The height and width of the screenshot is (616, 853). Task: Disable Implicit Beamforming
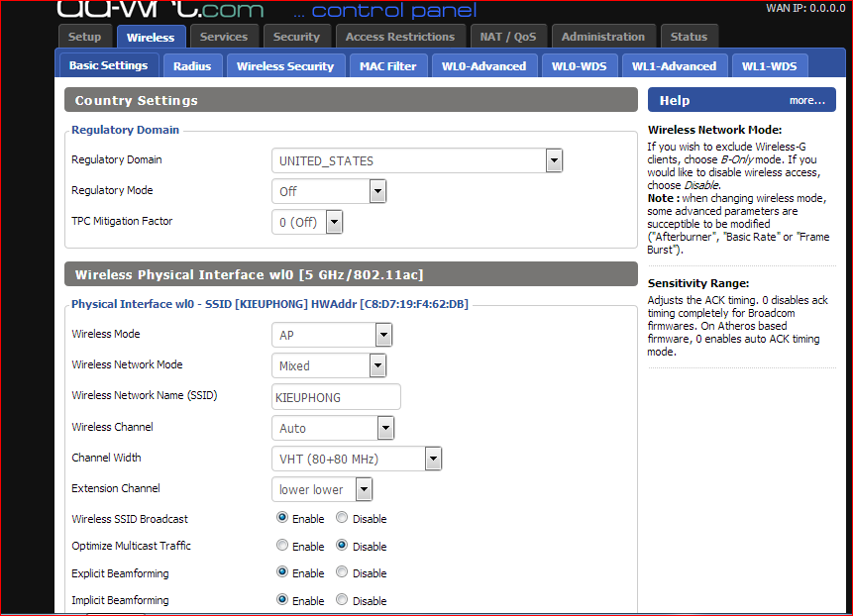click(342, 600)
